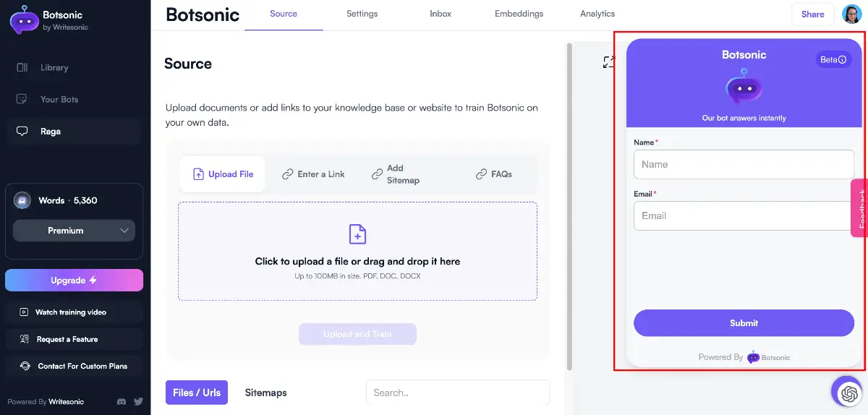Open the Premium plan dropdown
The image size is (868, 415).
74,231
